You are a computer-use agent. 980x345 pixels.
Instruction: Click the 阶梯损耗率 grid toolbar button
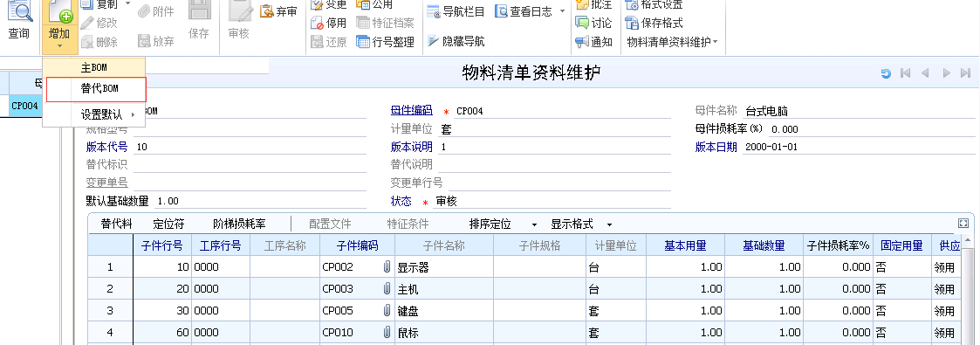click(x=239, y=224)
